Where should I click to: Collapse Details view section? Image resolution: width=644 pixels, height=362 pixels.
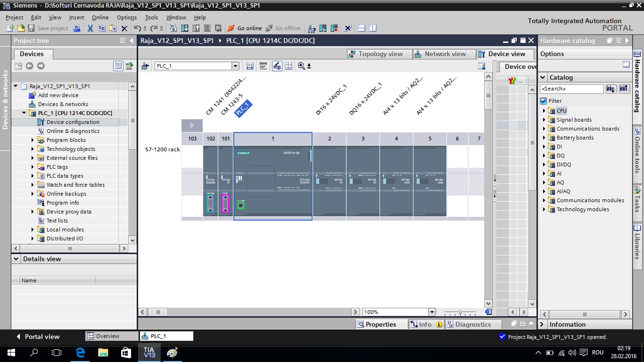(x=16, y=259)
